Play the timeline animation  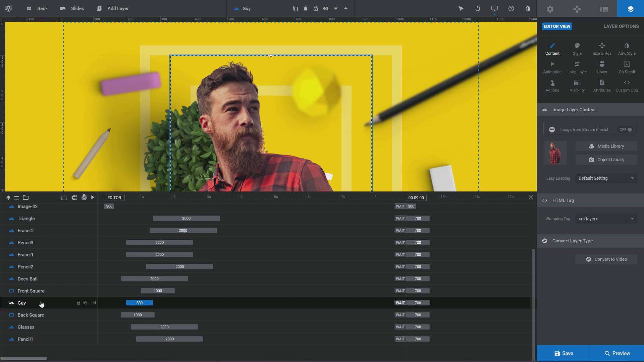(93, 197)
